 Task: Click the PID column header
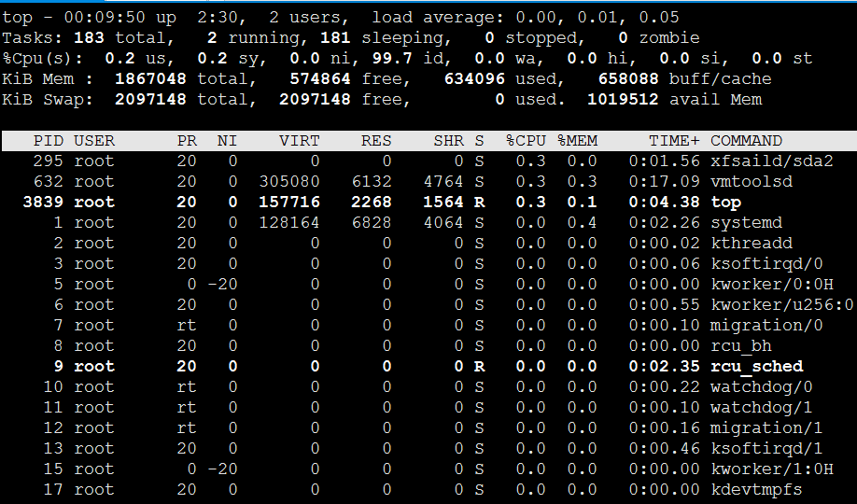49,141
